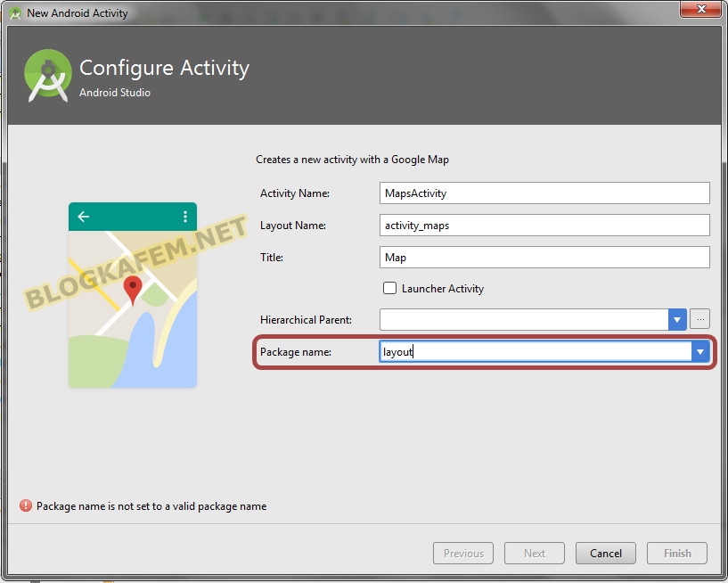The height and width of the screenshot is (583, 728).
Task: Click the 'Creates a new activity' description
Action: click(352, 160)
